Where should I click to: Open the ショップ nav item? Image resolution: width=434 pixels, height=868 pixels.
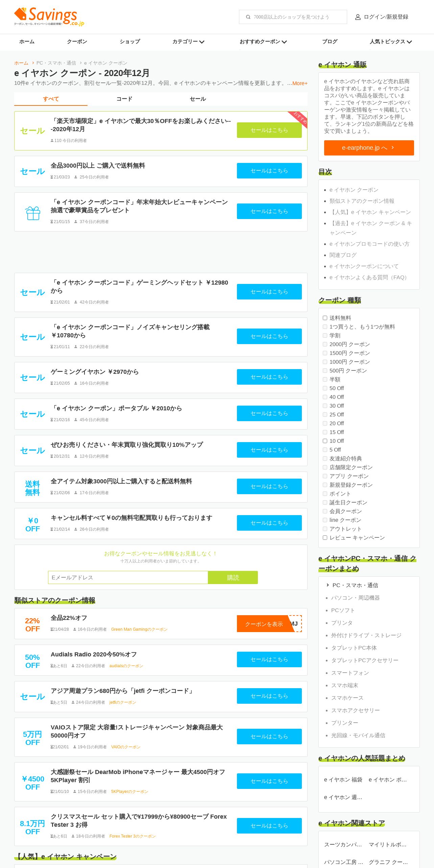click(x=130, y=42)
